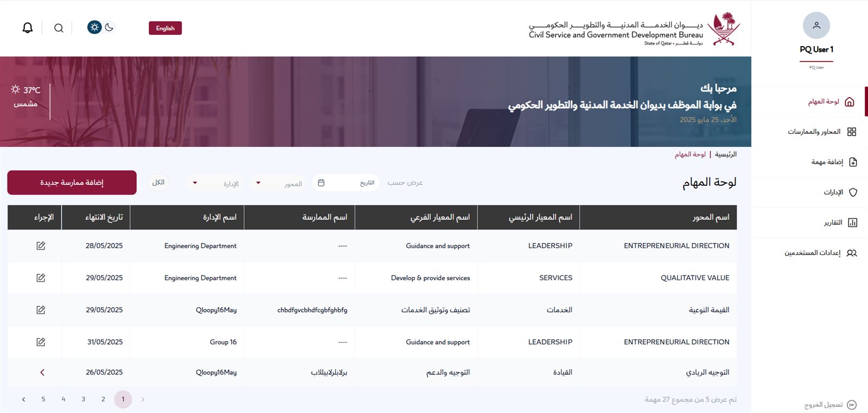Open the search magnifier icon
Screen dimensions: 868x413
click(x=59, y=28)
